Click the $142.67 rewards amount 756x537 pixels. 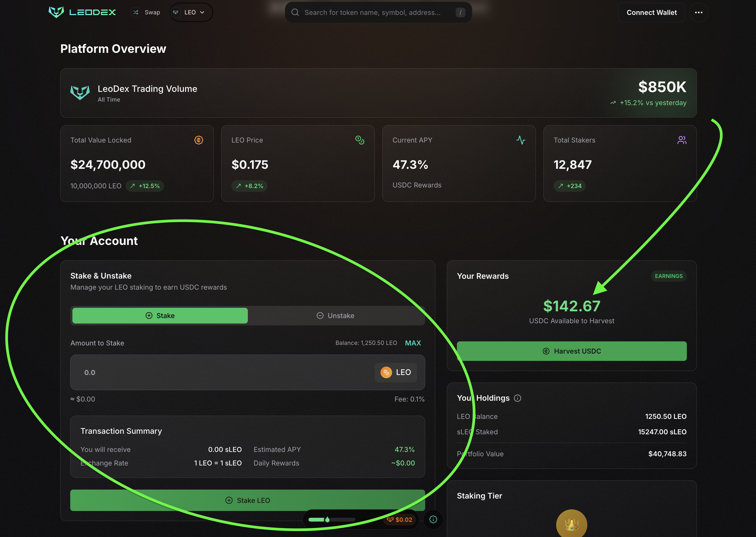tap(571, 306)
